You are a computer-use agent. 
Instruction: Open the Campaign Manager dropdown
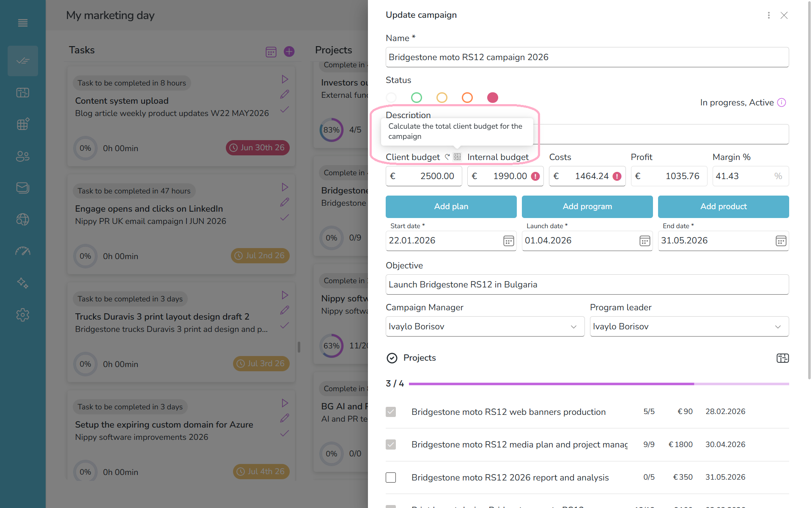485,326
